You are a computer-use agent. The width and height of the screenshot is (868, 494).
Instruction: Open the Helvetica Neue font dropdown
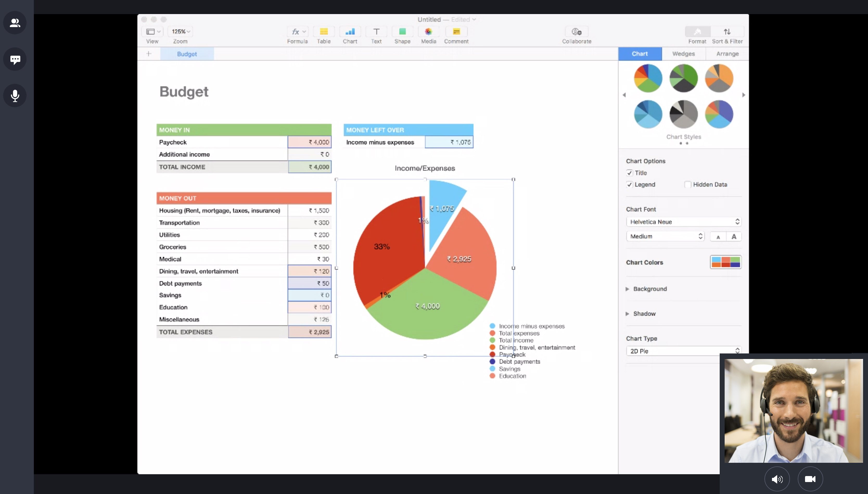(684, 222)
